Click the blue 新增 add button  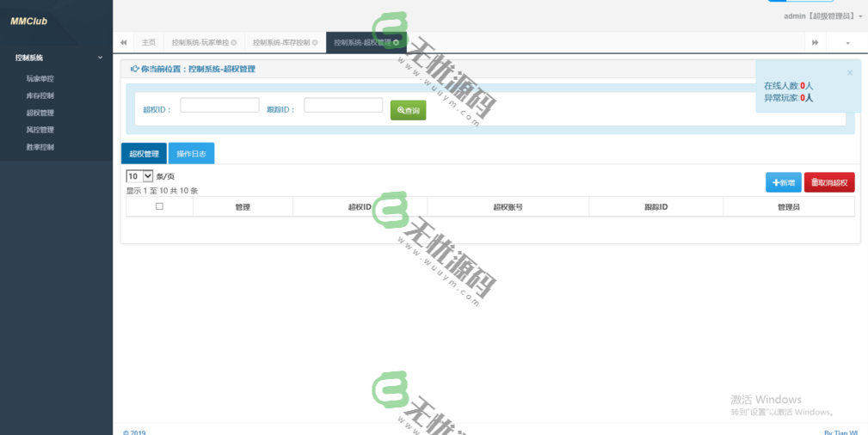tap(783, 182)
